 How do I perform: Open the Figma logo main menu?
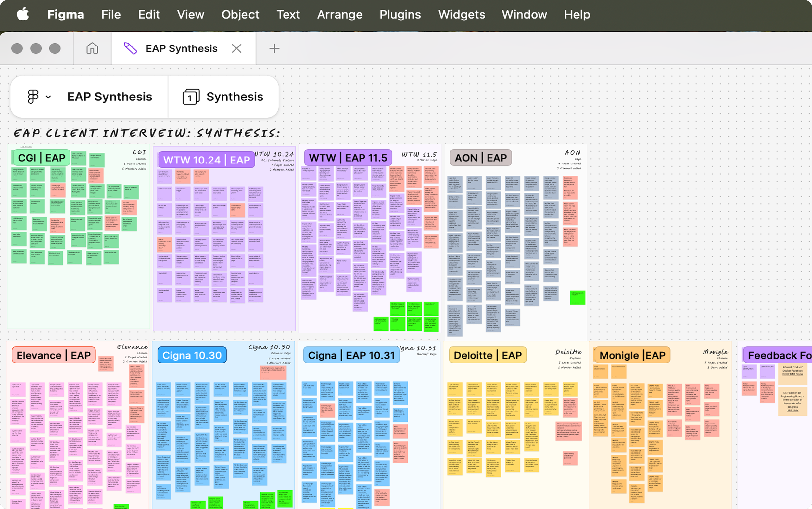point(33,97)
